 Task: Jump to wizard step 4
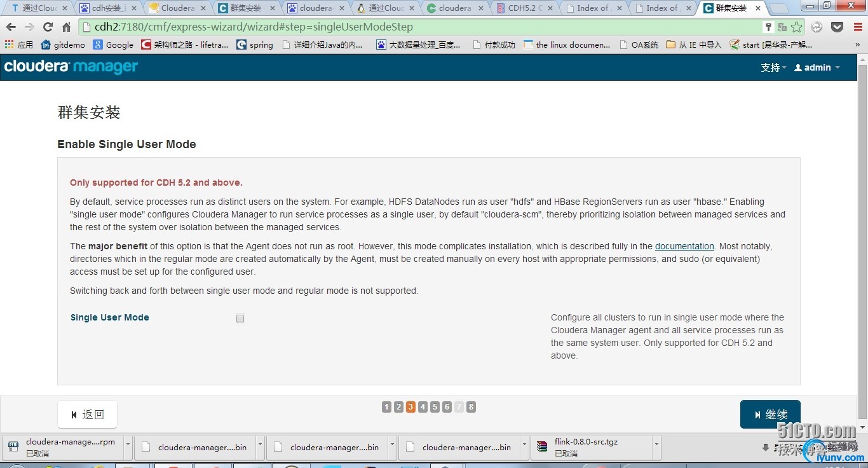click(423, 407)
